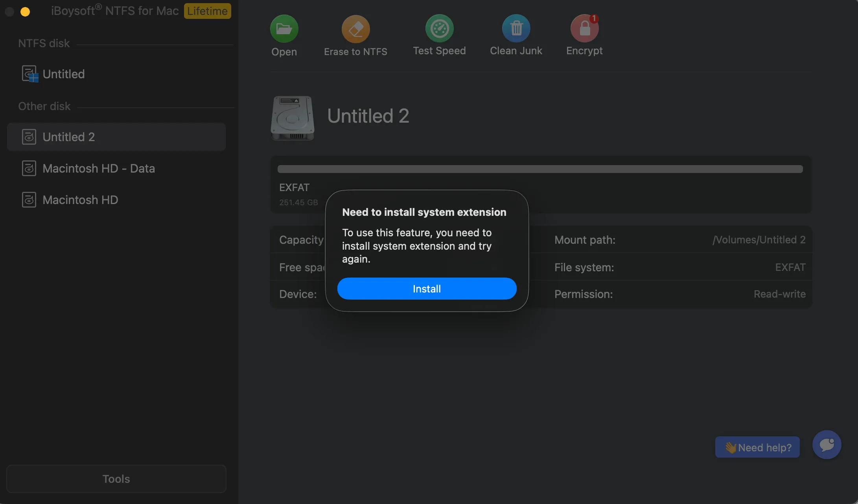This screenshot has width=858, height=504.
Task: Click the NTFS disk section header
Action: click(x=44, y=43)
